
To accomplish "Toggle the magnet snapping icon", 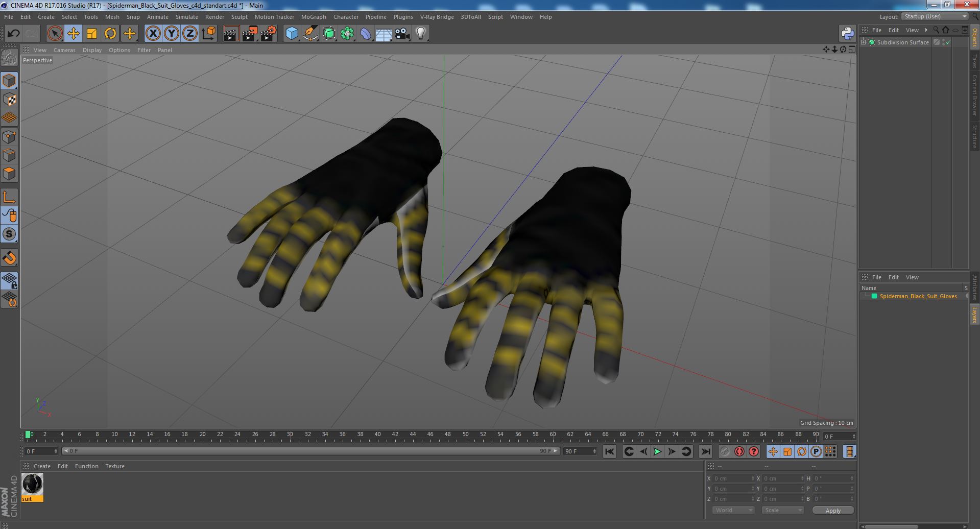I will tap(9, 258).
